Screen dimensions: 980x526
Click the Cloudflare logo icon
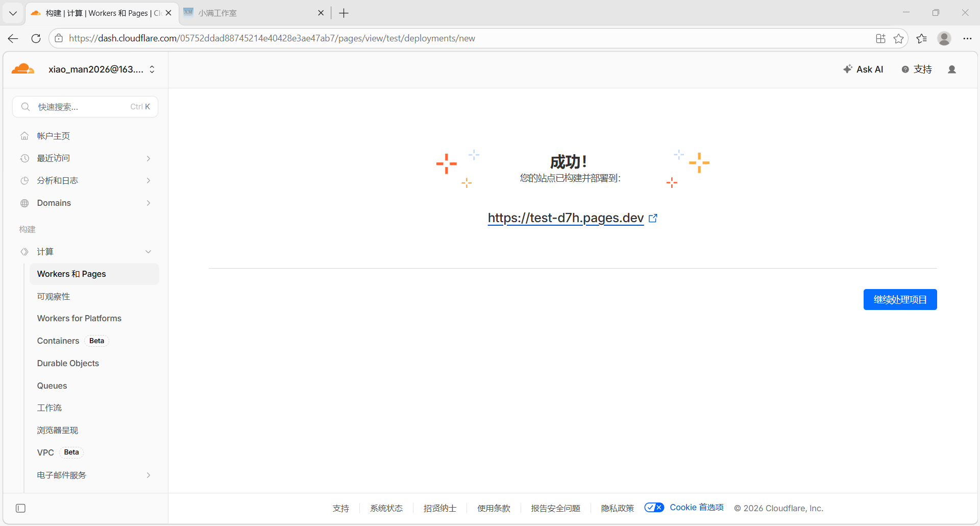click(x=23, y=69)
